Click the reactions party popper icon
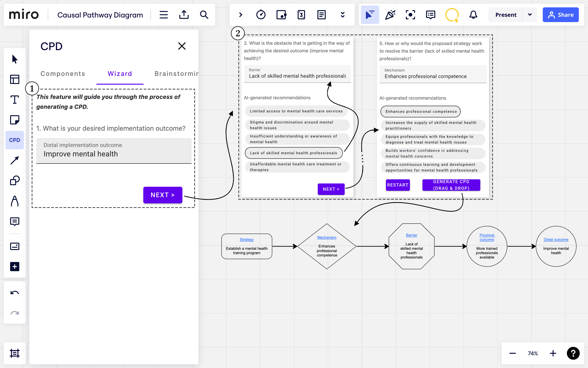Image resolution: width=588 pixels, height=368 pixels. [x=390, y=15]
